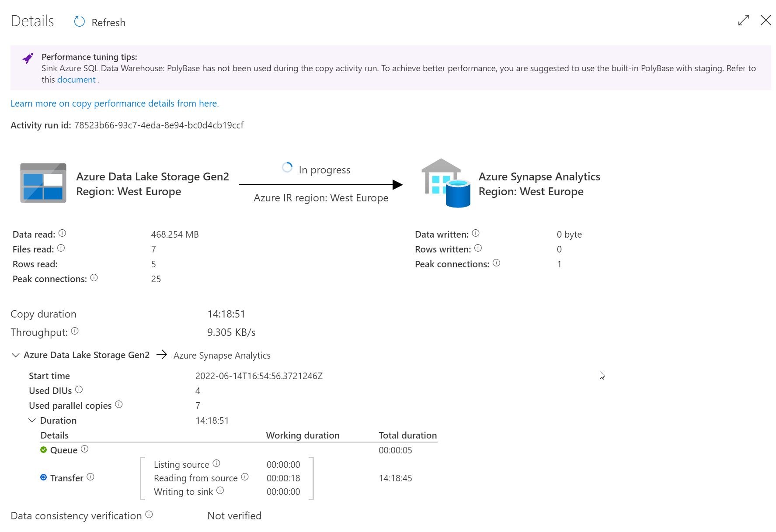Show info for Listing source
This screenshot has height=532, width=776.
pos(216,463)
